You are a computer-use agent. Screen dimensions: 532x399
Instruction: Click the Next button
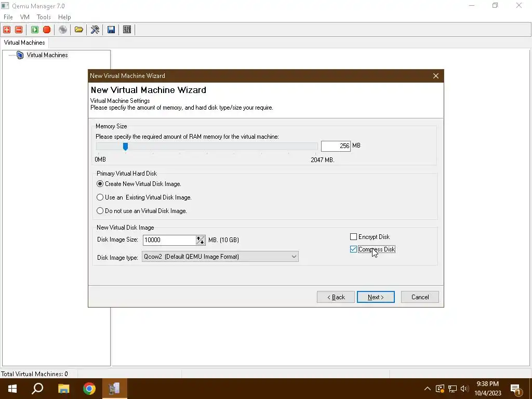pos(376,297)
